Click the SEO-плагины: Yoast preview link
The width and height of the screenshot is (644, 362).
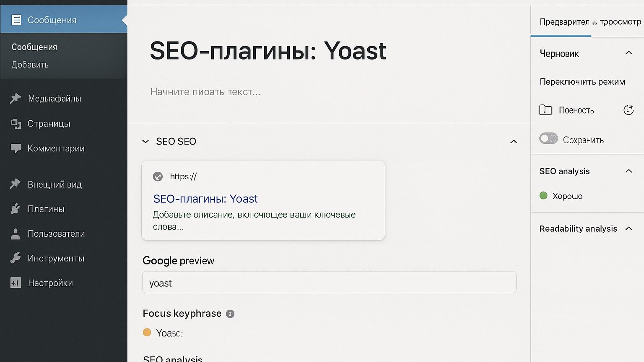coord(205,199)
